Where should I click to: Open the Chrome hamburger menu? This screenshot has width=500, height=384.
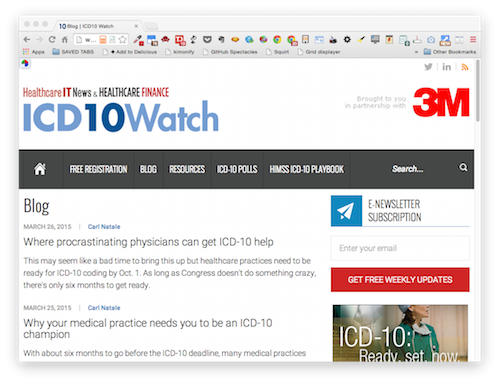[x=473, y=40]
